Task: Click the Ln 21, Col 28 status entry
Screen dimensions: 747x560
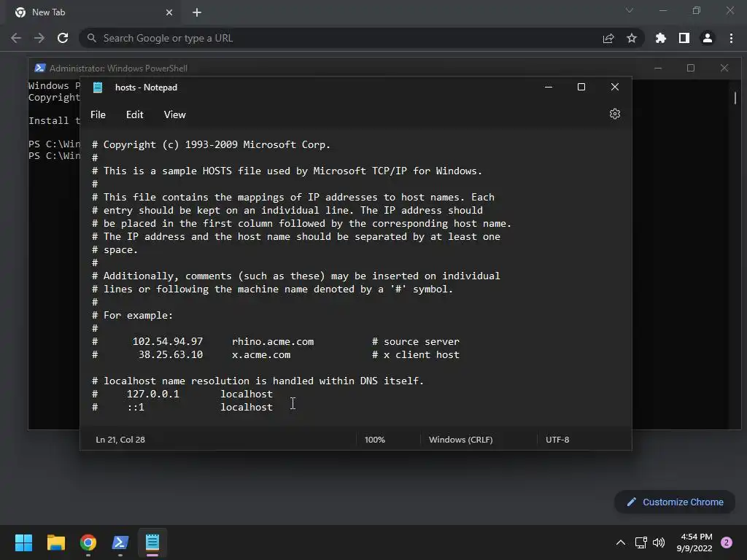Action: (120, 440)
